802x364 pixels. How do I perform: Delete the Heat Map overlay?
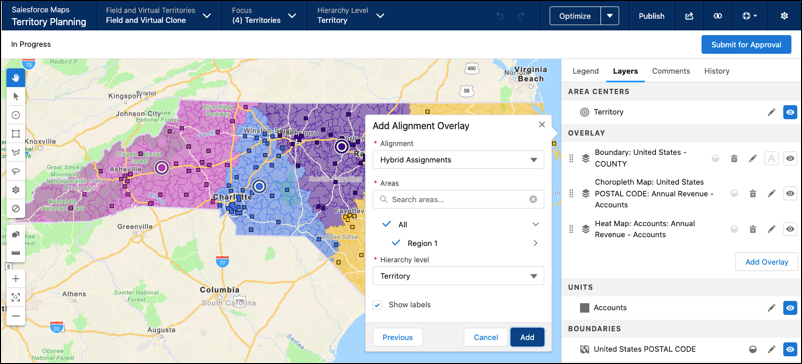click(752, 229)
